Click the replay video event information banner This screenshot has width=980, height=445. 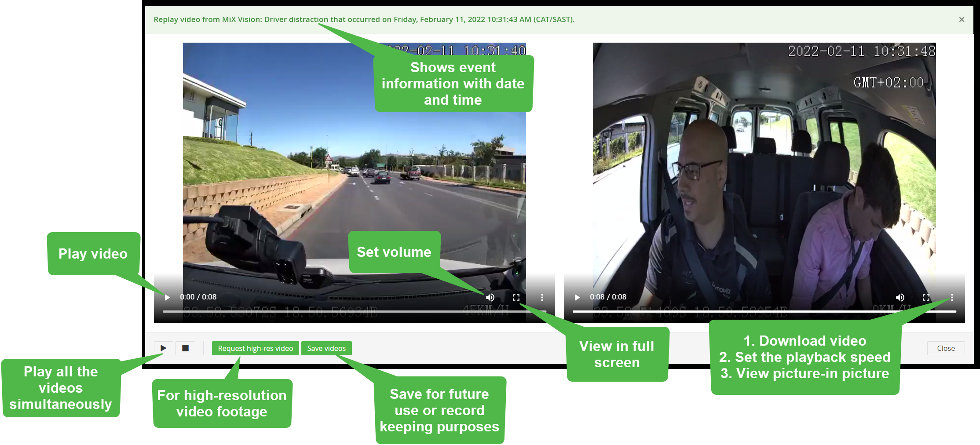(x=364, y=19)
